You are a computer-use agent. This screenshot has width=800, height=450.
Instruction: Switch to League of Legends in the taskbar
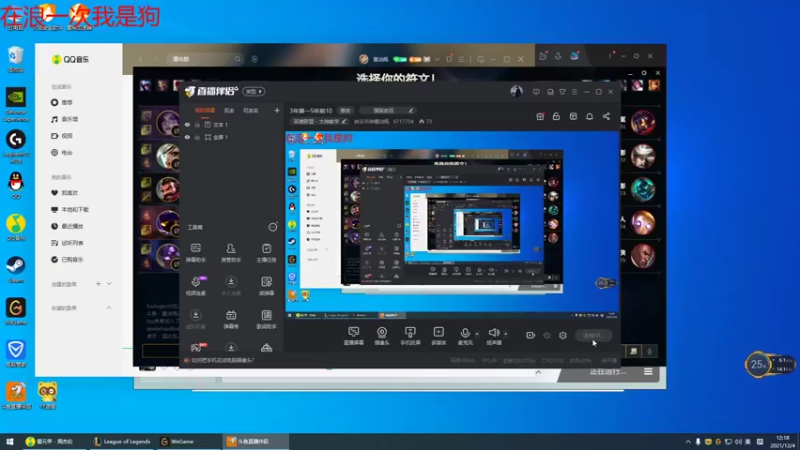click(122, 441)
